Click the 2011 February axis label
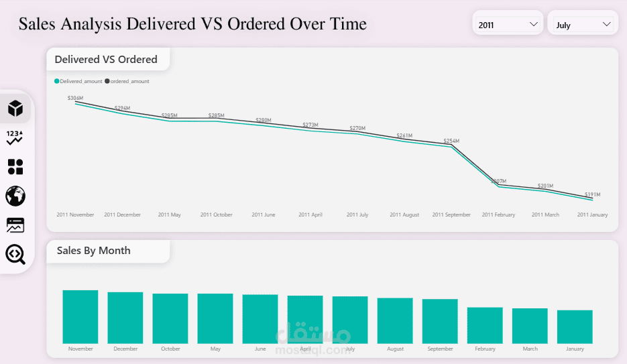Image resolution: width=627 pixels, height=364 pixels. 498,215
